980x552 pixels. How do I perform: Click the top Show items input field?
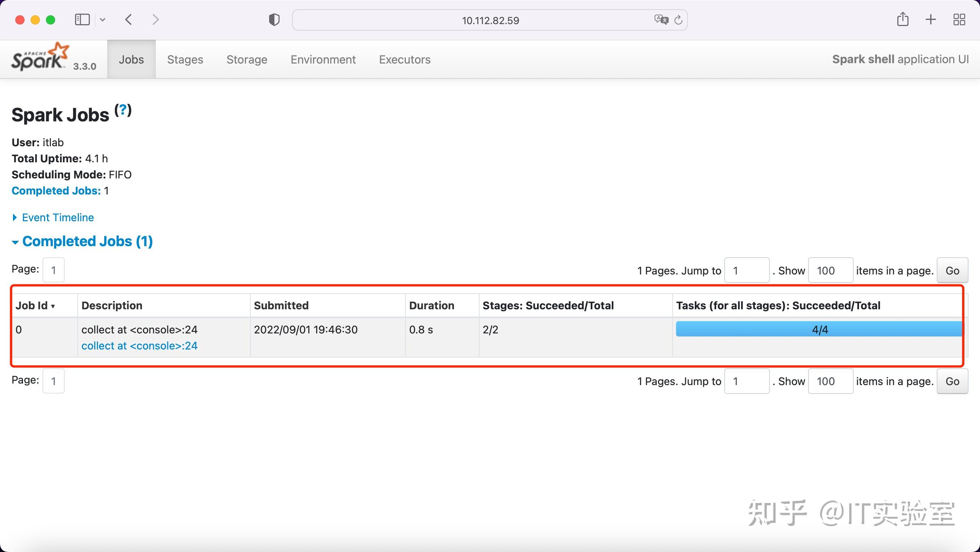click(830, 271)
